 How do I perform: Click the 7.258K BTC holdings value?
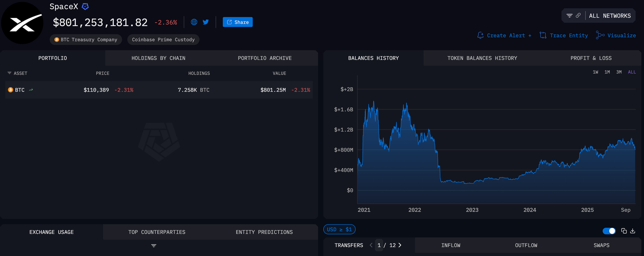click(194, 90)
